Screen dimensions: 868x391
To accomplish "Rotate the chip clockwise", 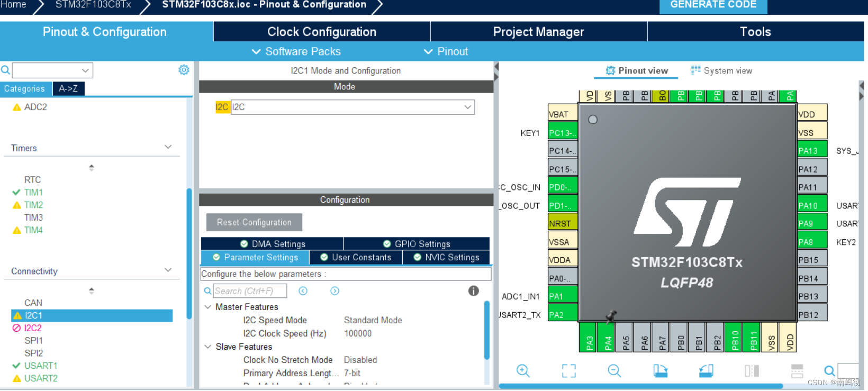I will point(660,370).
